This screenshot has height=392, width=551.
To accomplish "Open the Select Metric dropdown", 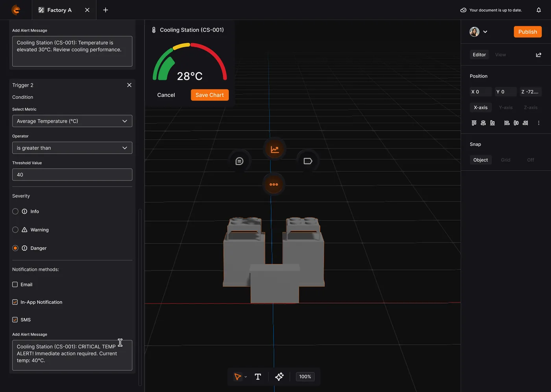I will tap(72, 121).
